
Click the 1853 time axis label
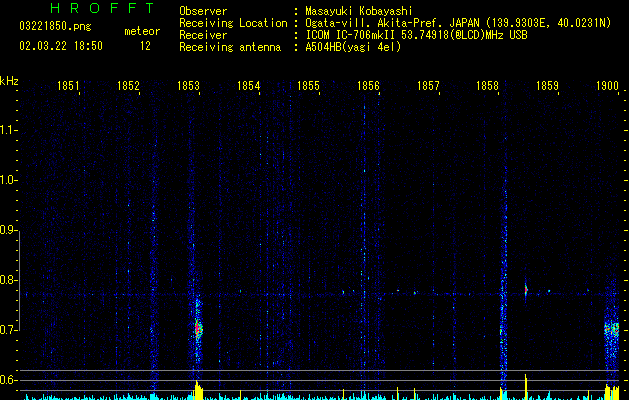188,86
